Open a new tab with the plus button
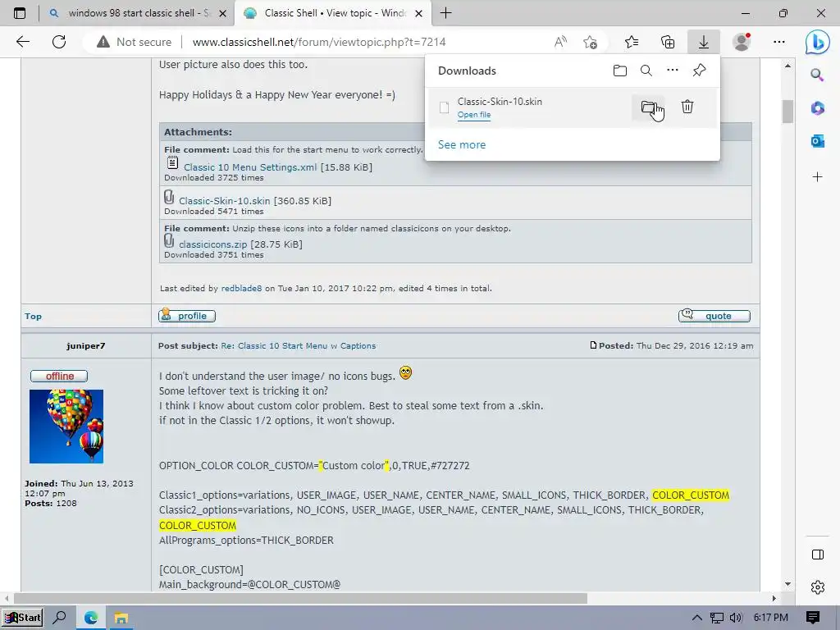 [445, 13]
